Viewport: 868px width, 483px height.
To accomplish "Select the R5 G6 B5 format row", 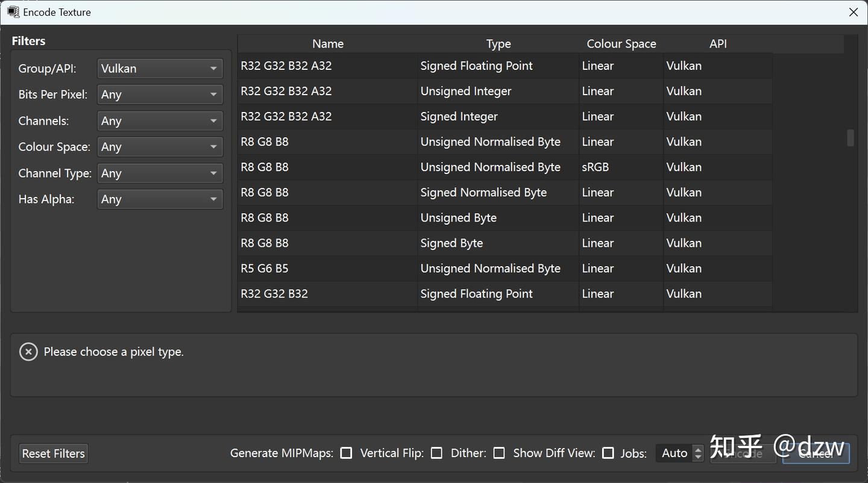I will [328, 269].
